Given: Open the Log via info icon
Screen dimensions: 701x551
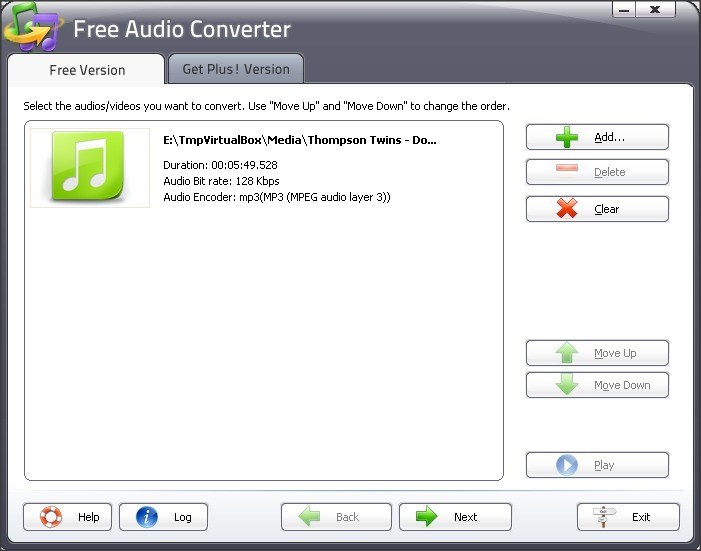Looking at the screenshot, I should [147, 517].
